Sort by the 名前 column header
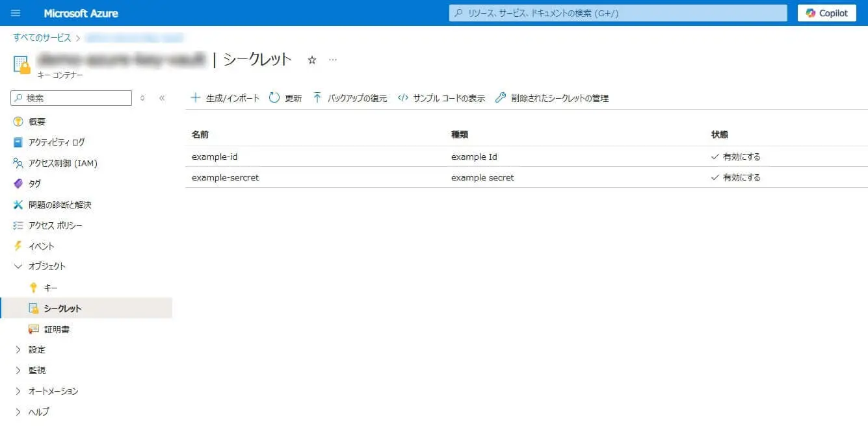Screen dimensions: 868x428 click(200, 134)
